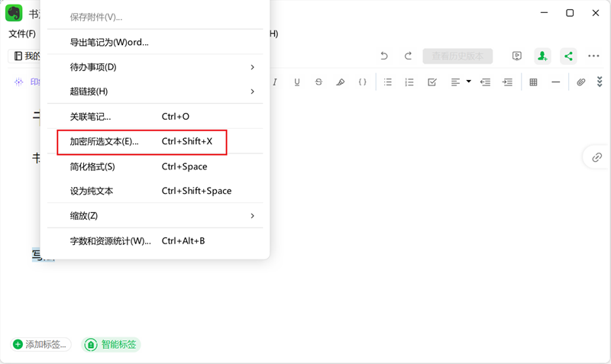The image size is (611, 364).
Task: Insert a code block
Action: [362, 82]
